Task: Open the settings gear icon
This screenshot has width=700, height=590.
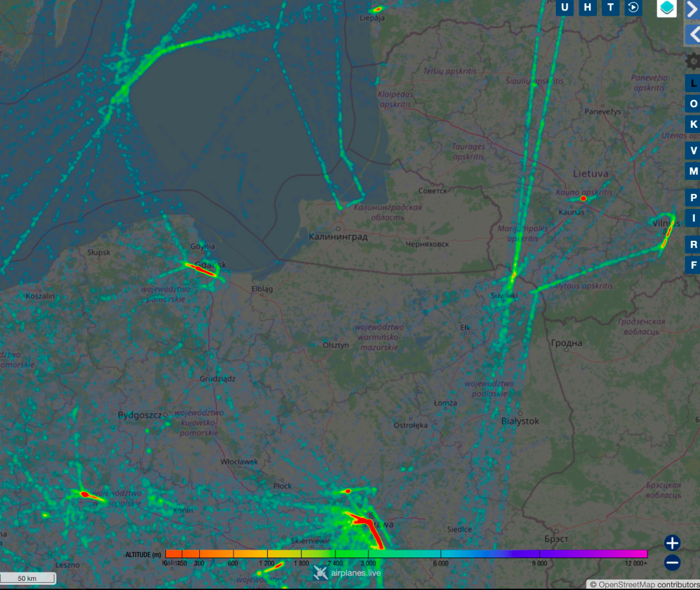Action: [692, 61]
